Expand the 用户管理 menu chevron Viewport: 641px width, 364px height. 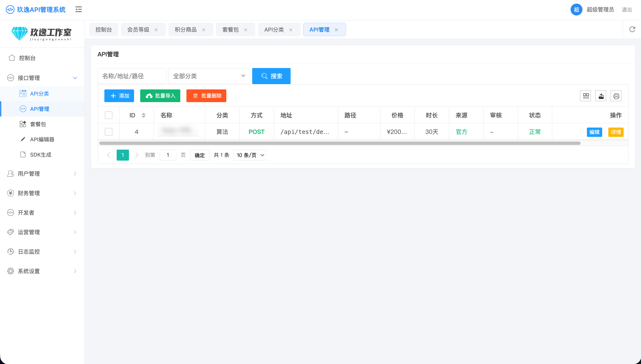(x=75, y=174)
